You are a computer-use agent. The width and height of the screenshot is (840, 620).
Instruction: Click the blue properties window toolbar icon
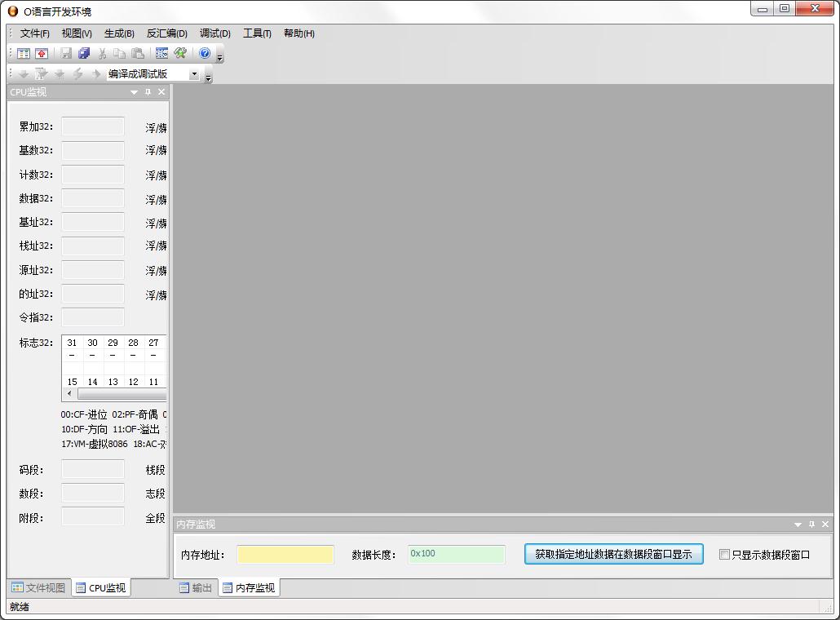(161, 53)
